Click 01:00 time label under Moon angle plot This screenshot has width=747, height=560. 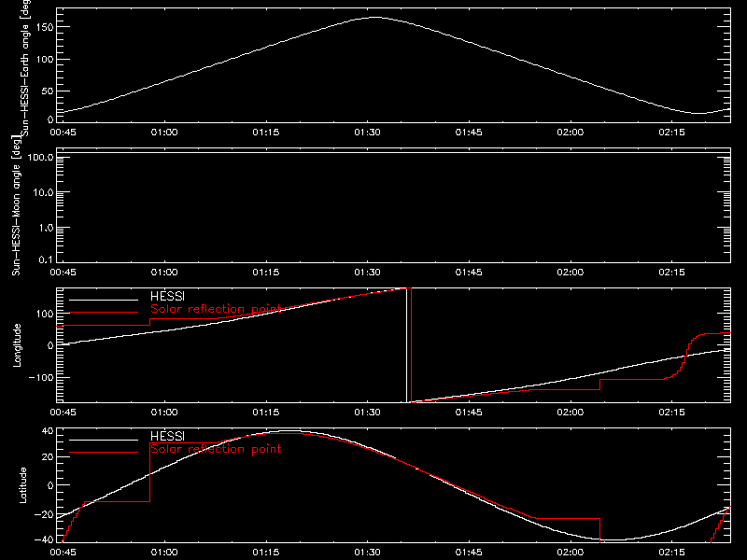pos(164,273)
